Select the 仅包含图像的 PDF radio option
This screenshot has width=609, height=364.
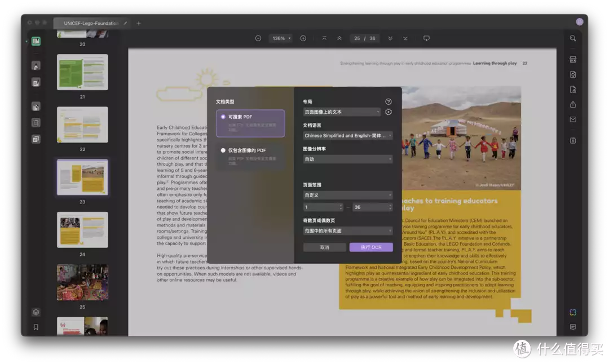tap(223, 150)
